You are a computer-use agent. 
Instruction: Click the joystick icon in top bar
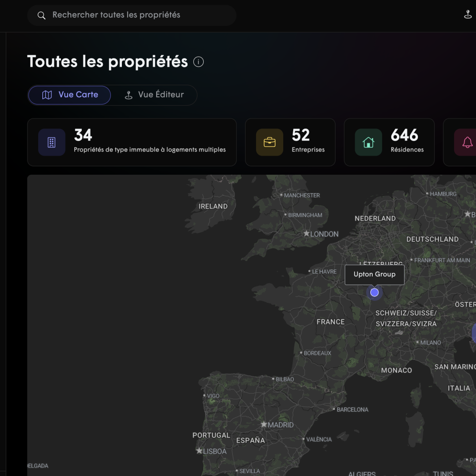[x=467, y=15]
